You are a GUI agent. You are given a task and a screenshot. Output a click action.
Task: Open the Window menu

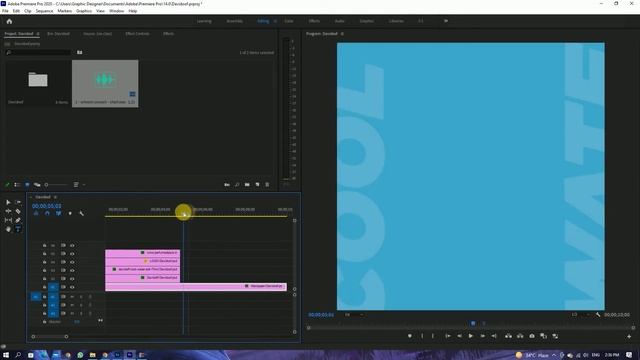(x=116, y=11)
